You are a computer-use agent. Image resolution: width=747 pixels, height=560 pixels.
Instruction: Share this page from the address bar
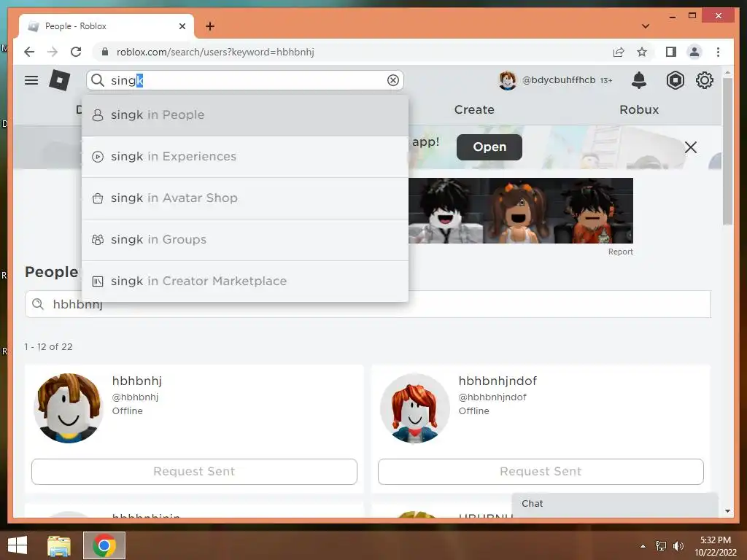(619, 52)
